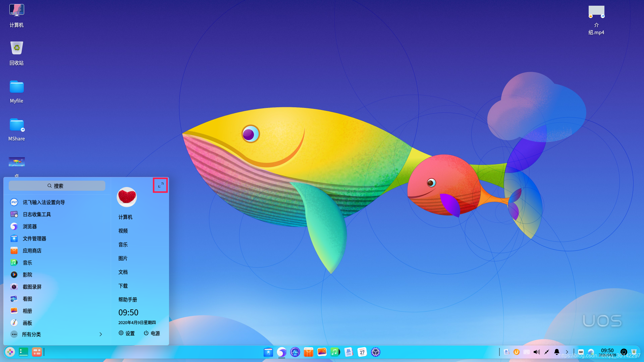Open 音乐 folder shortcut in right panel
The height and width of the screenshot is (362, 644).
123,244
